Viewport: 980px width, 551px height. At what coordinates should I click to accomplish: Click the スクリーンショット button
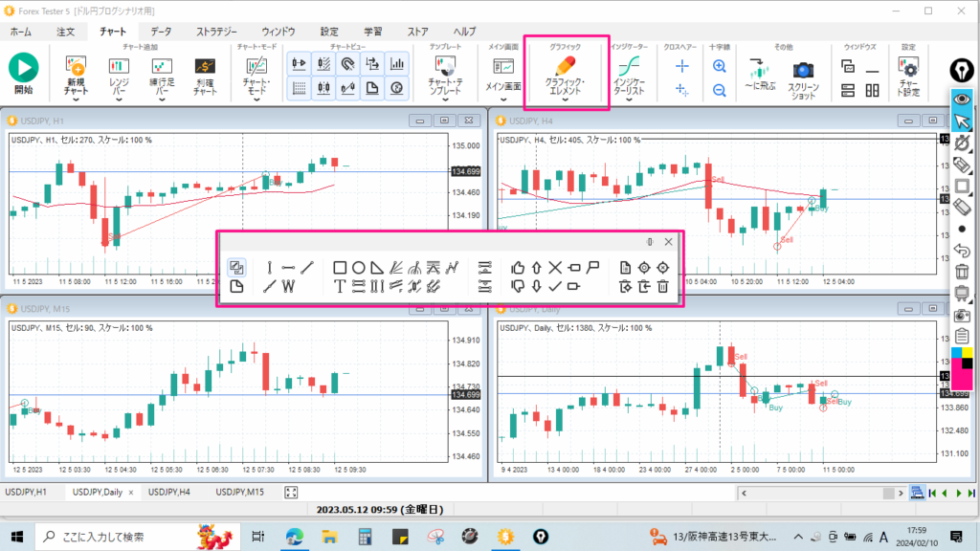click(803, 80)
